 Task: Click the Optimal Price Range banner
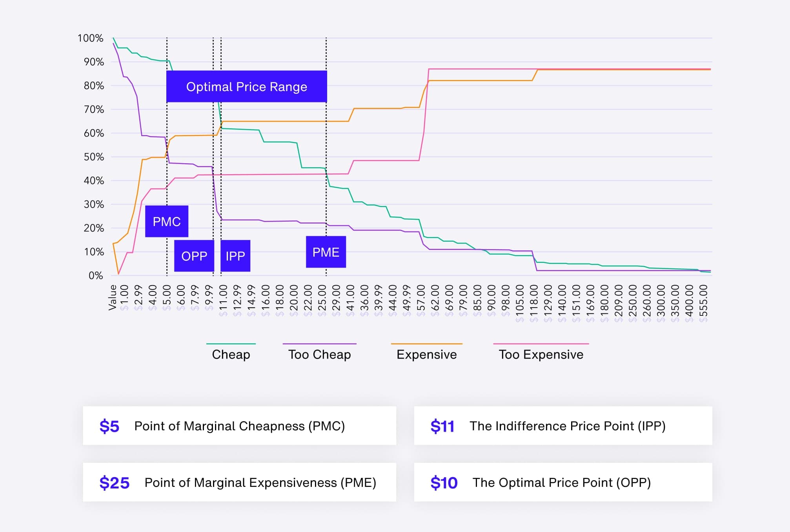(x=246, y=87)
